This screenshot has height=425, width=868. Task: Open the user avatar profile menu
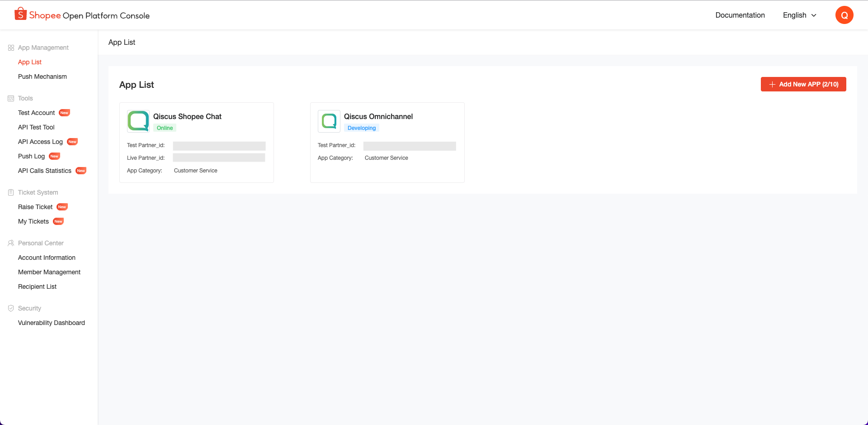pos(844,15)
